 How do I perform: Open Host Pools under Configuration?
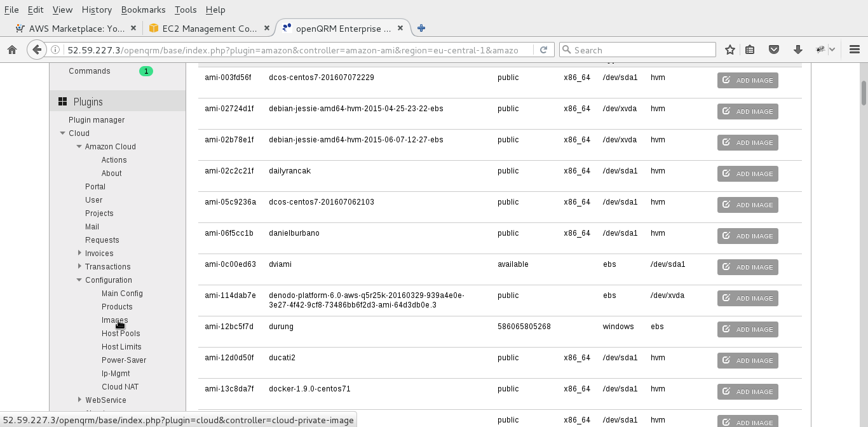click(121, 334)
